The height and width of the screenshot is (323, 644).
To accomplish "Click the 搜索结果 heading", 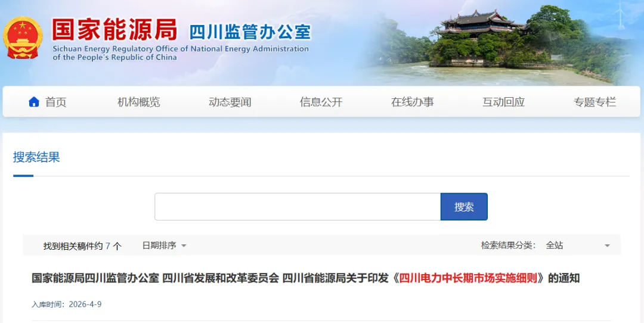I will pos(36,157).
